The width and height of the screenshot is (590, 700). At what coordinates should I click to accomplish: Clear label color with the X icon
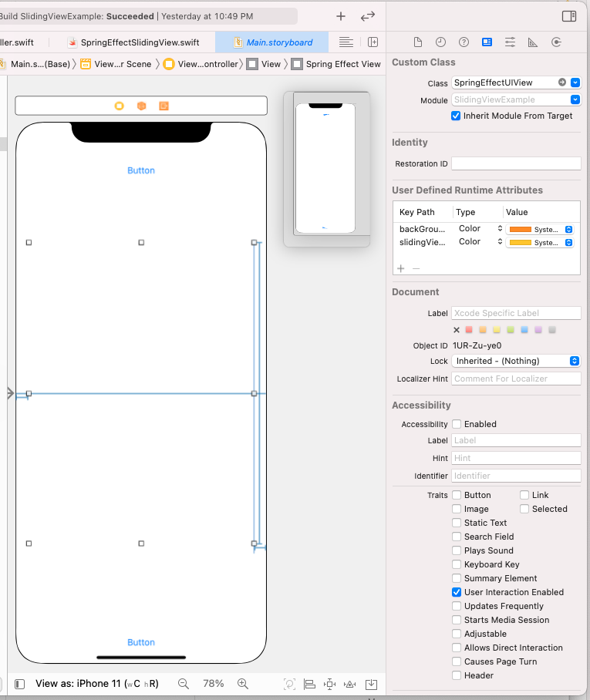click(457, 330)
